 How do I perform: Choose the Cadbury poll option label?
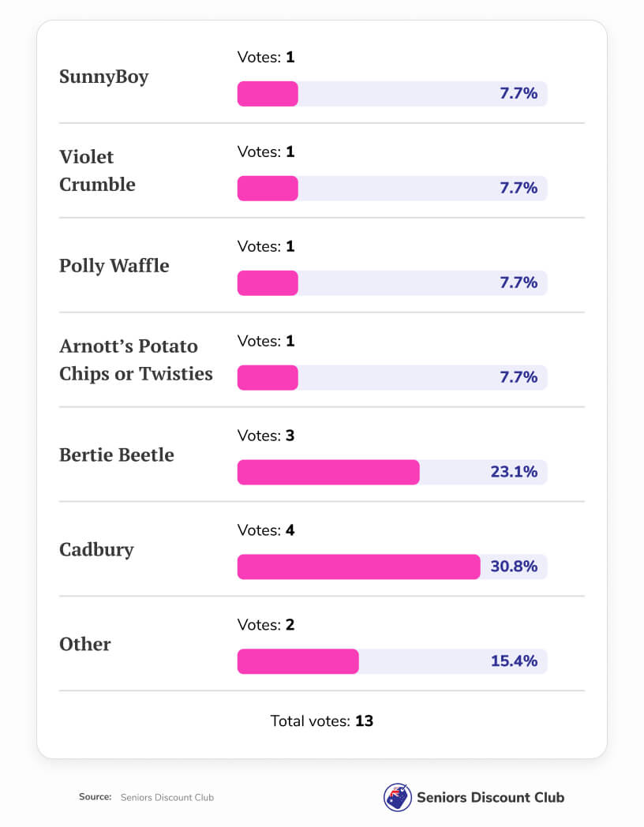click(96, 549)
